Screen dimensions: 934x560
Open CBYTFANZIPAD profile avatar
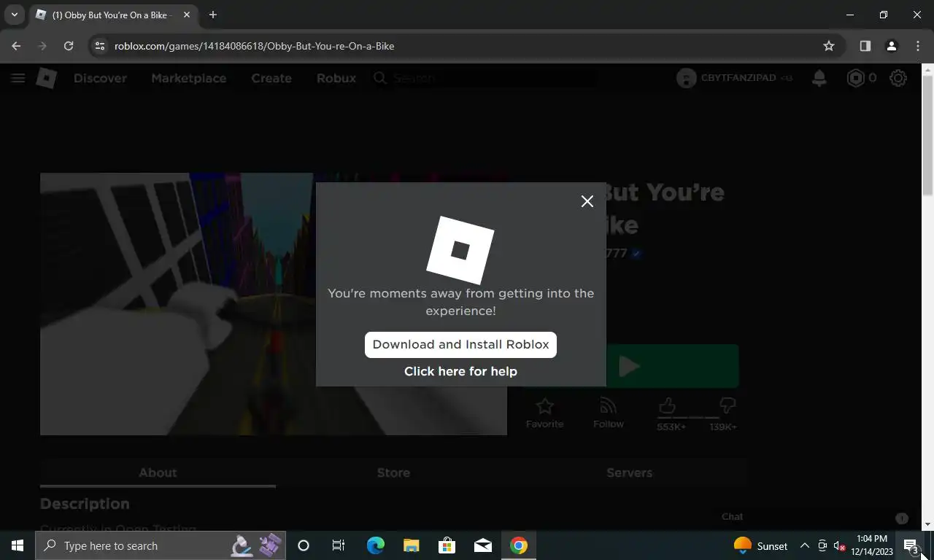click(686, 78)
